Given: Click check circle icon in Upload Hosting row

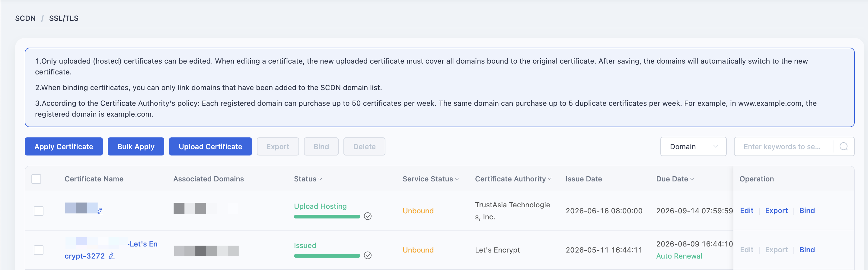Looking at the screenshot, I should [x=368, y=216].
